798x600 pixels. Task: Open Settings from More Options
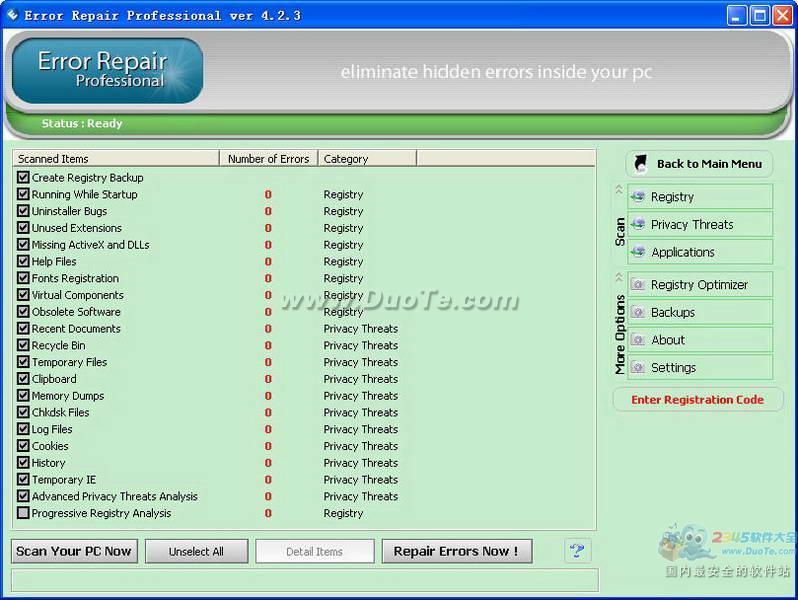(700, 367)
